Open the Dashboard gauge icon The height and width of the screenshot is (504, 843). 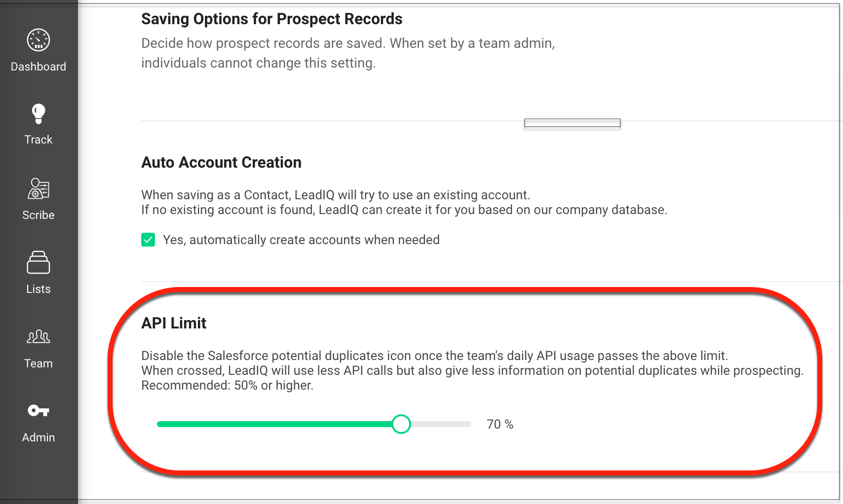(38, 40)
